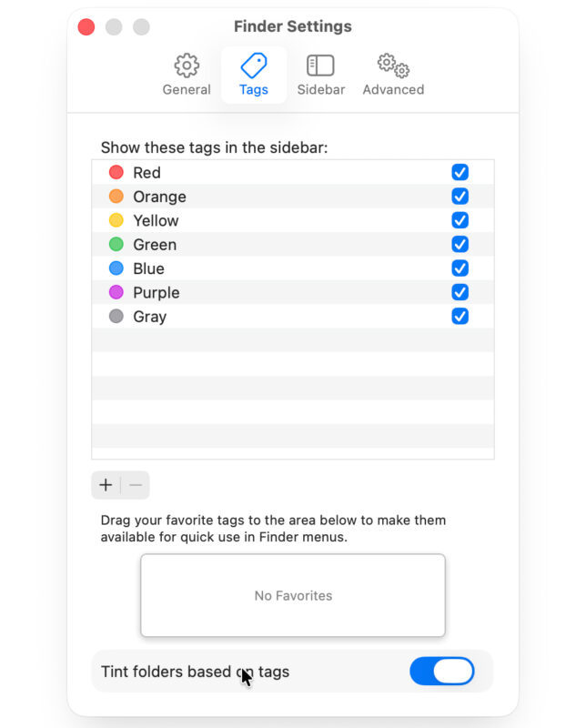Uncheck the Blue tag sidebar checkbox
This screenshot has height=728, width=586.
(x=460, y=268)
